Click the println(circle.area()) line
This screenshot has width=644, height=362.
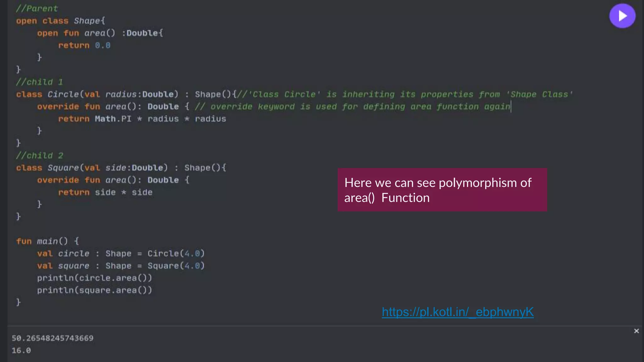pyautogui.click(x=94, y=278)
